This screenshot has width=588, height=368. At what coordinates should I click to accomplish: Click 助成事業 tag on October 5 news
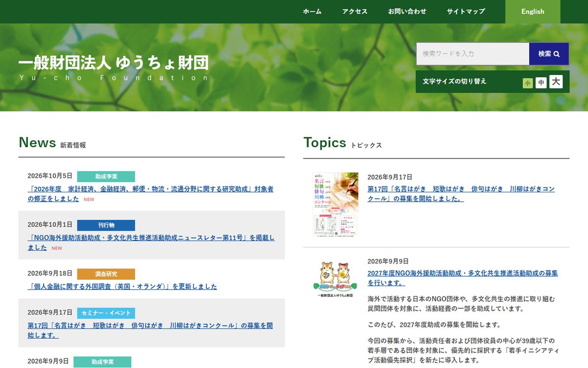106,177
